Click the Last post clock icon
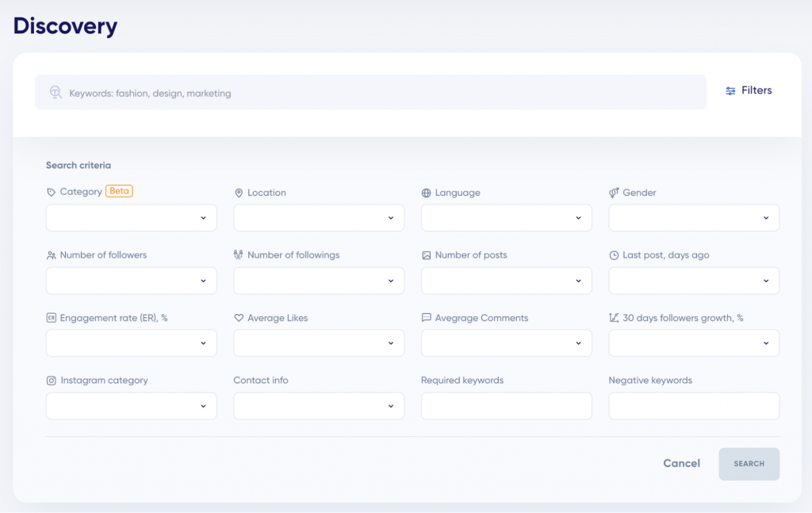812x513 pixels. point(614,255)
